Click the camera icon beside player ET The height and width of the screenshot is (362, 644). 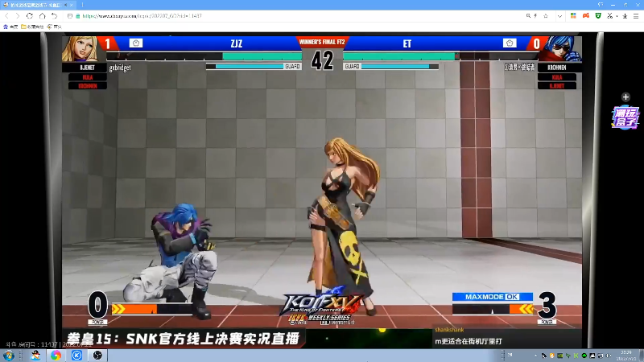[510, 43]
